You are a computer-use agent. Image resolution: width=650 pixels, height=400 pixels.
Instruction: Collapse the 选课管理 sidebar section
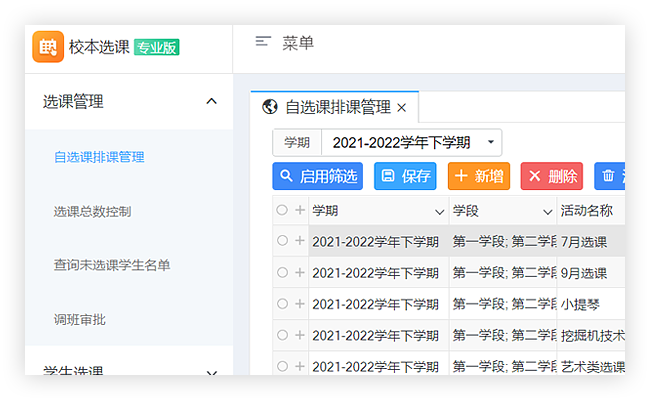[211, 101]
